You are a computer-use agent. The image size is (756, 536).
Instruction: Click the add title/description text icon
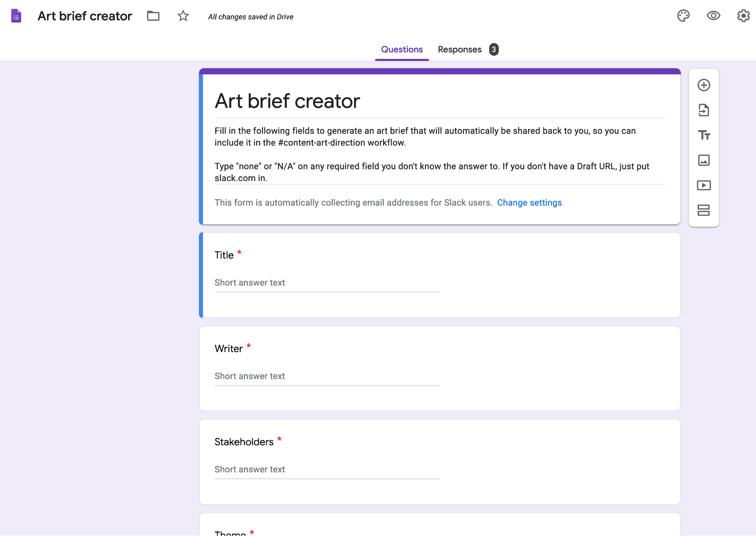click(x=704, y=135)
